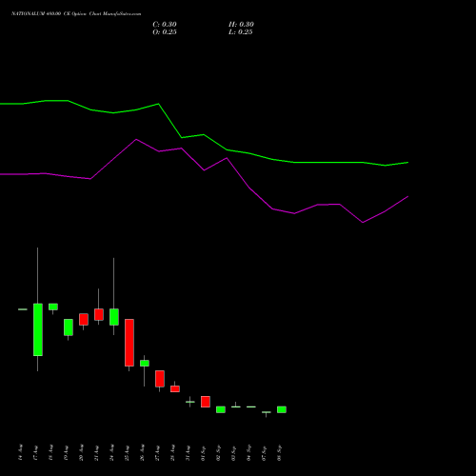The image size is (476, 476).
Task: Click the '18 Aug' date axis label
Action: (x=51, y=452)
